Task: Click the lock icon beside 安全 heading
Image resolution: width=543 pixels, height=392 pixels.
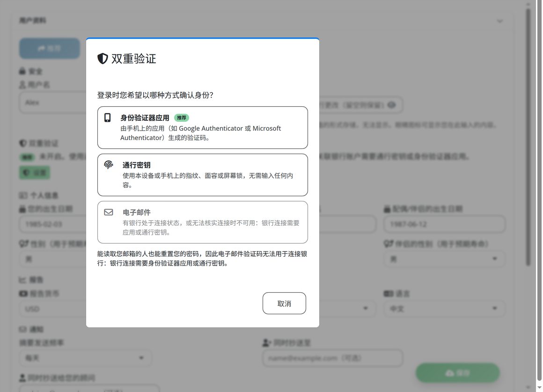Action: coord(22,71)
